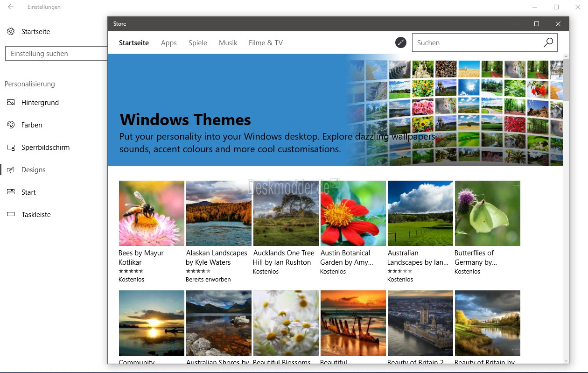Open the Apps tab in Store
588x373 pixels.
pos(169,43)
